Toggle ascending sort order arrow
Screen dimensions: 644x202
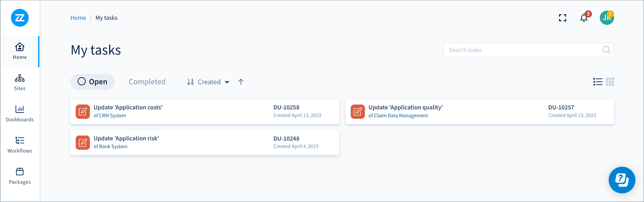coord(241,82)
